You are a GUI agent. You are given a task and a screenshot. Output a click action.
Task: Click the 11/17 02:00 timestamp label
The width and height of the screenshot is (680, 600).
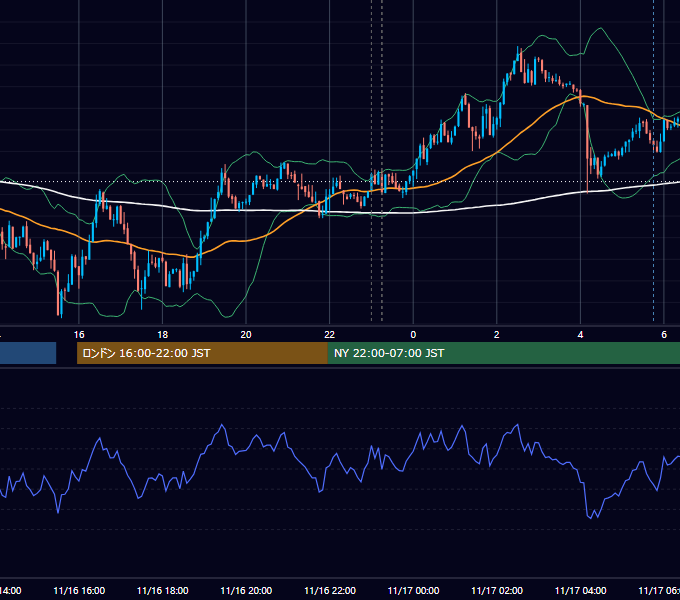pos(497,590)
